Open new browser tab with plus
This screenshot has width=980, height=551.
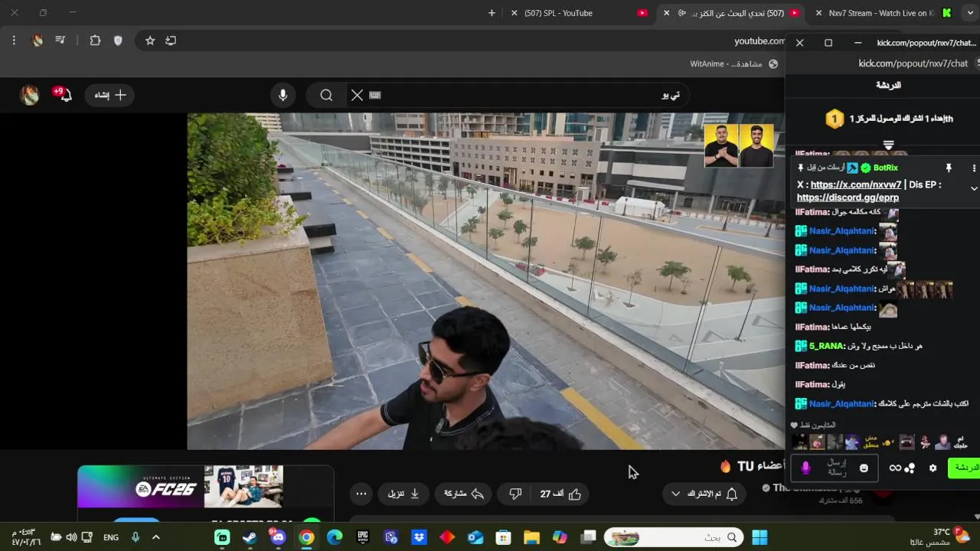pos(492,13)
